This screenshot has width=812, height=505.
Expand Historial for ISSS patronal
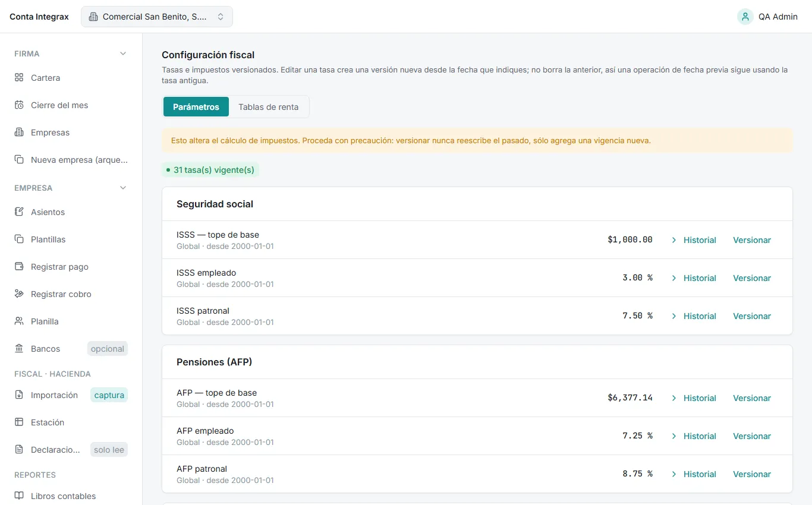pos(694,316)
